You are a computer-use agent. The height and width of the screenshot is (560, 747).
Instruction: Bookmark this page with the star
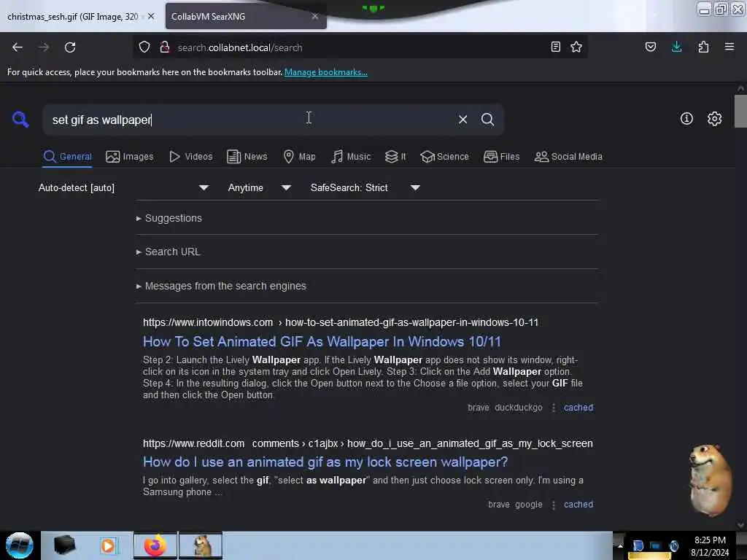click(576, 47)
